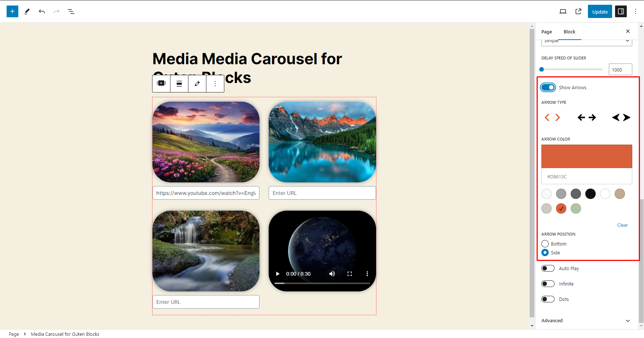Switch to the Page tab

tap(547, 32)
